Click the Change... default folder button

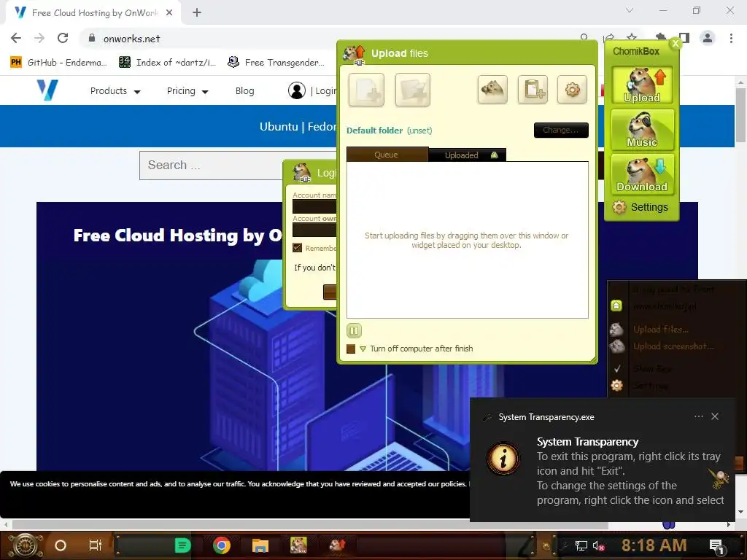click(561, 130)
